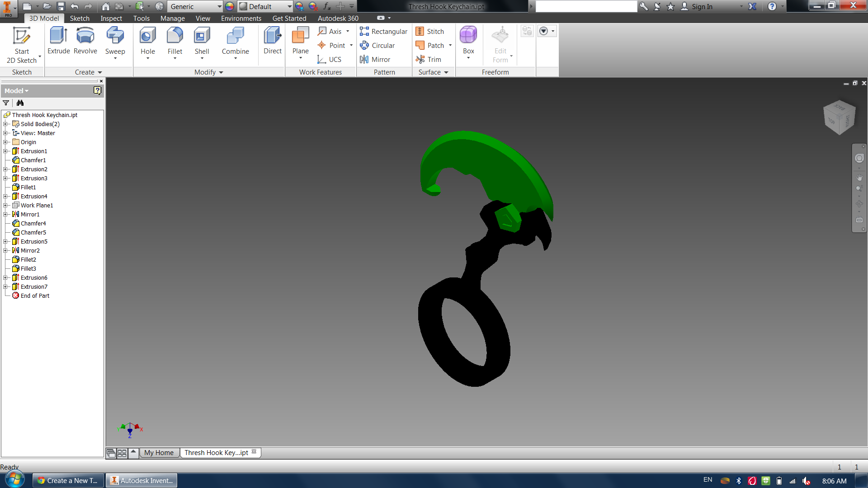The width and height of the screenshot is (868, 488).
Task: Select the Sweep tool
Action: pyautogui.click(x=115, y=42)
